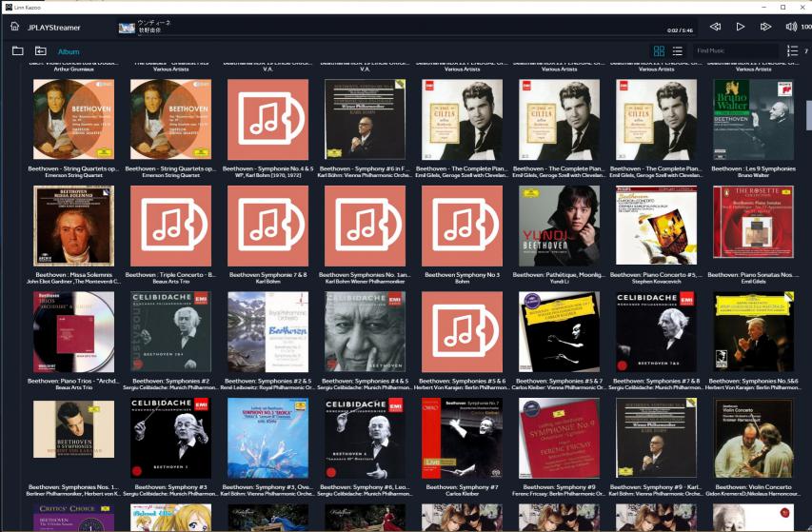Click the go-back folder icon
Image resolution: width=812 pixels, height=532 pixels.
(41, 51)
